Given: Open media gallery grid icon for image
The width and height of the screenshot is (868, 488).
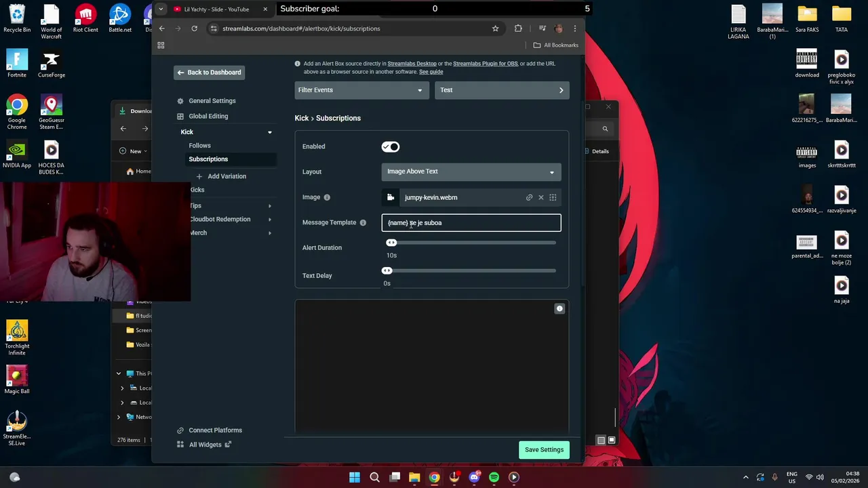Looking at the screenshot, I should pos(553,197).
